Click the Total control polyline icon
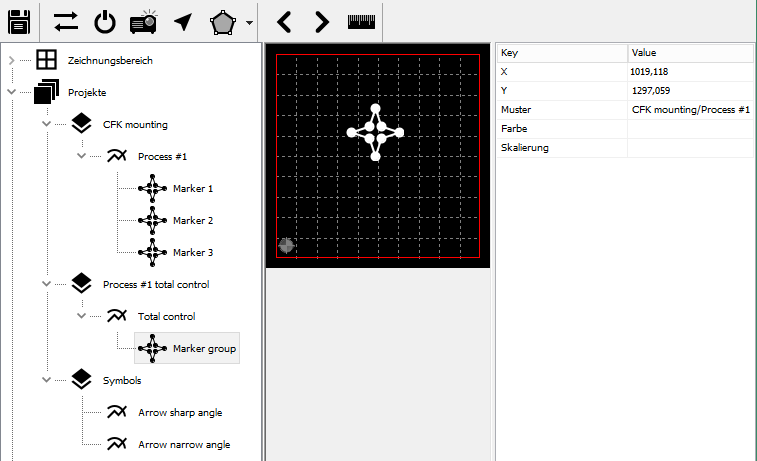This screenshot has height=461, width=757. click(x=117, y=316)
